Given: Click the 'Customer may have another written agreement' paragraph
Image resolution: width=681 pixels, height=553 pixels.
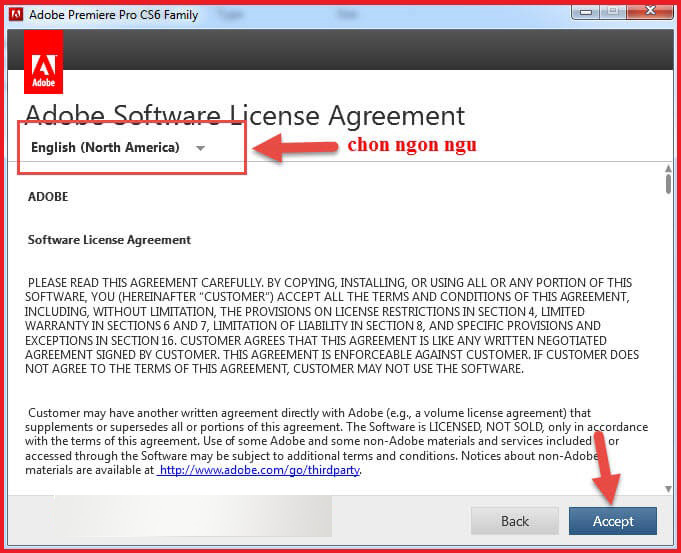Looking at the screenshot, I should point(337,441).
